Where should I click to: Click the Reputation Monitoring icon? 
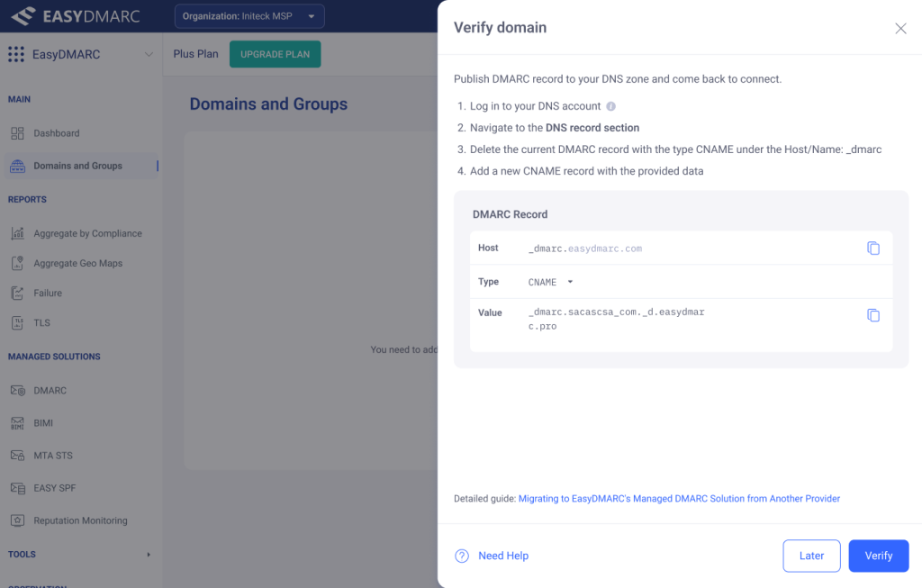point(17,520)
